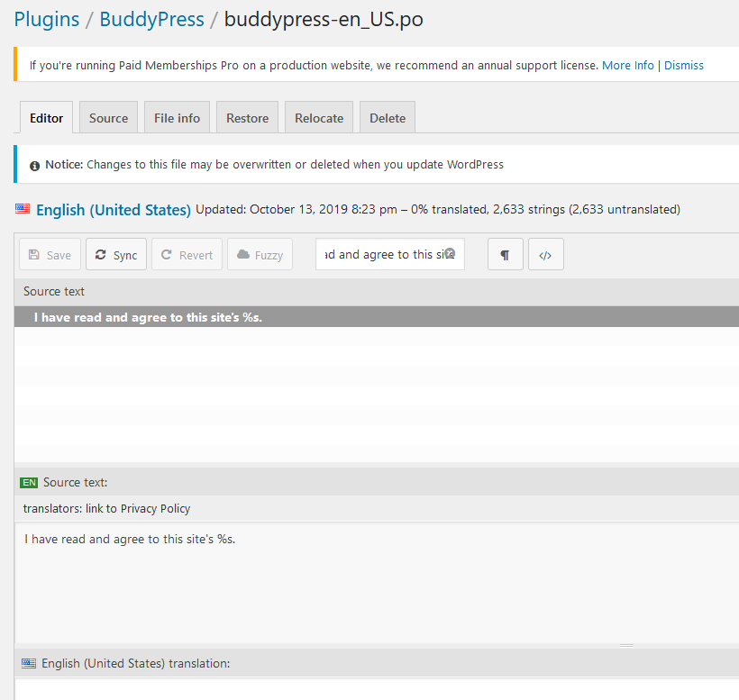Click the Fuzzy button
The height and width of the screenshot is (700, 739).
(260, 254)
